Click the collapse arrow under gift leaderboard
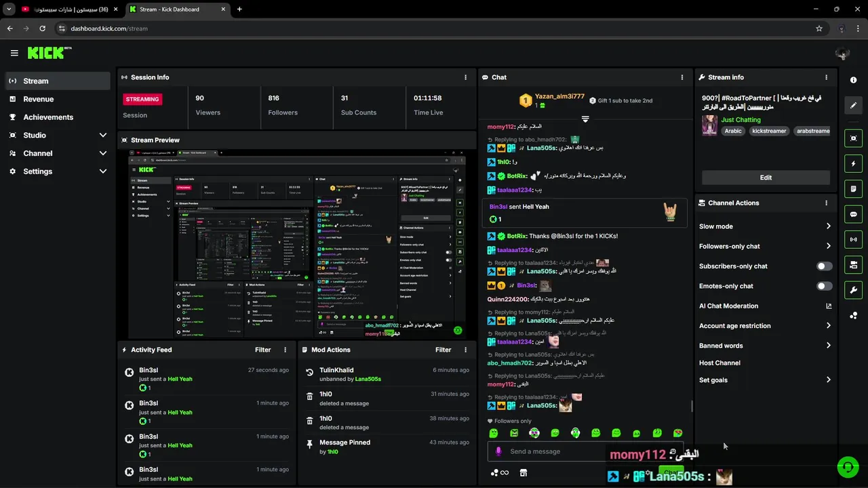The width and height of the screenshot is (868, 488). tap(585, 119)
